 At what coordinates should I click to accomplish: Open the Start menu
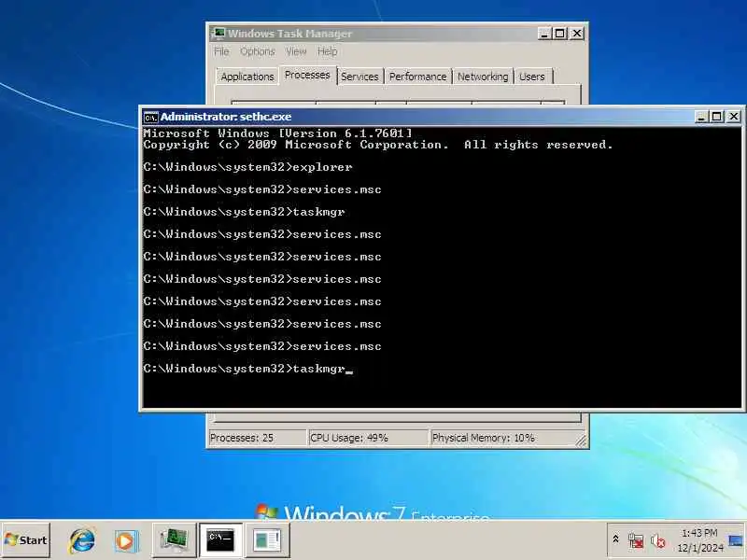pyautogui.click(x=26, y=540)
